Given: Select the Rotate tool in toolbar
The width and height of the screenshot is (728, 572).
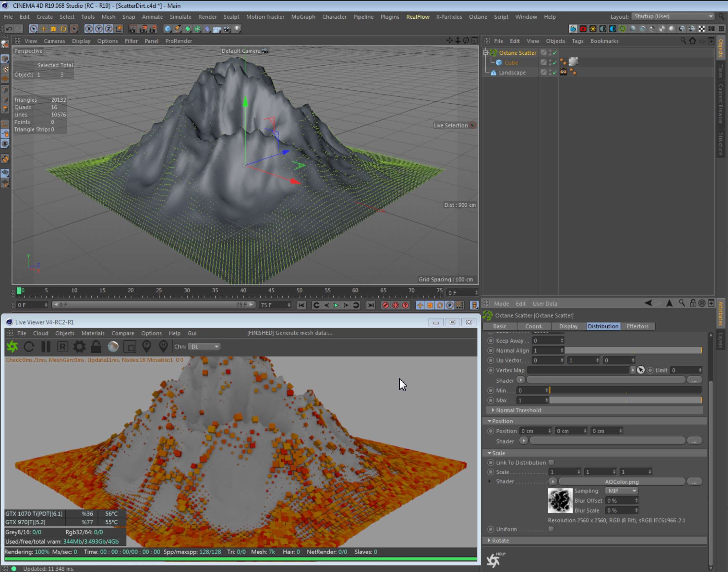Looking at the screenshot, I should click(x=63, y=29).
